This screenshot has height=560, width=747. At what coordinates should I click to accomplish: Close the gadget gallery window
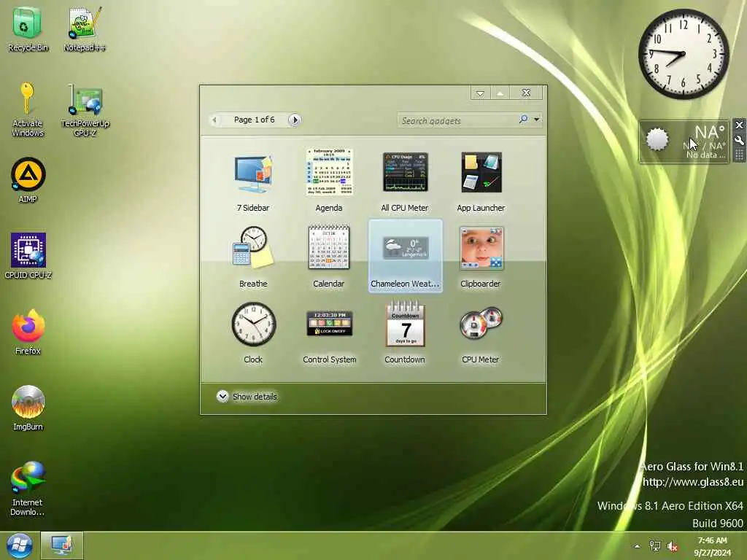click(x=526, y=93)
